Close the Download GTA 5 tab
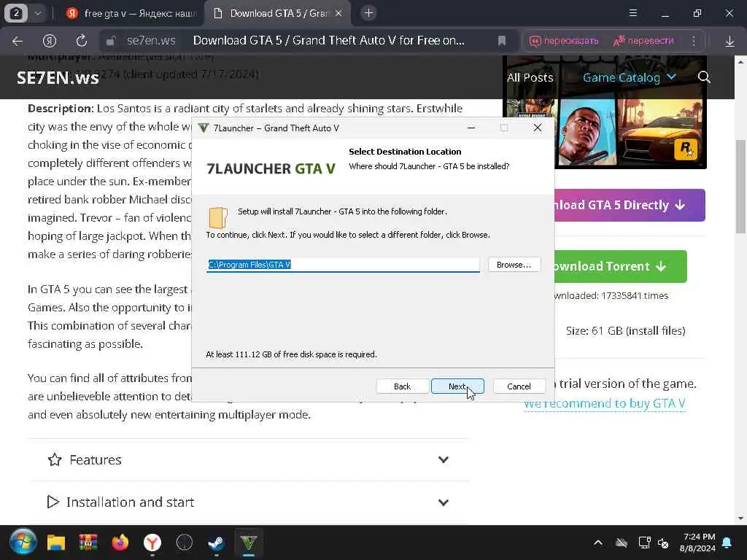The height and width of the screenshot is (560, 747). pyautogui.click(x=338, y=13)
